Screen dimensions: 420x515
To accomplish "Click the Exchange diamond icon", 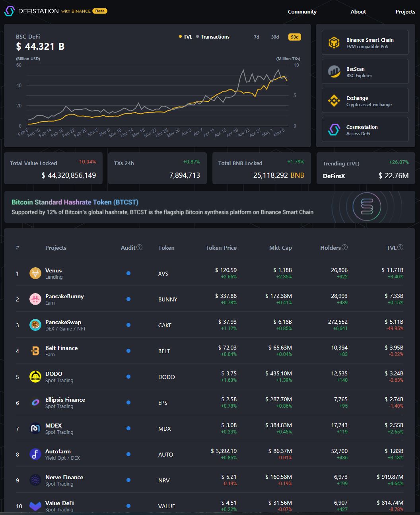I will coord(334,101).
